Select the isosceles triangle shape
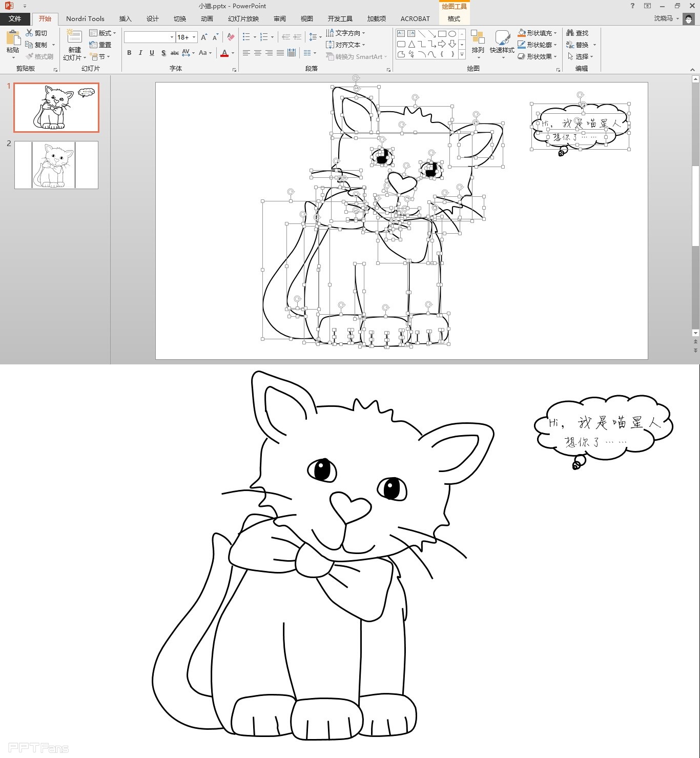 [411, 44]
